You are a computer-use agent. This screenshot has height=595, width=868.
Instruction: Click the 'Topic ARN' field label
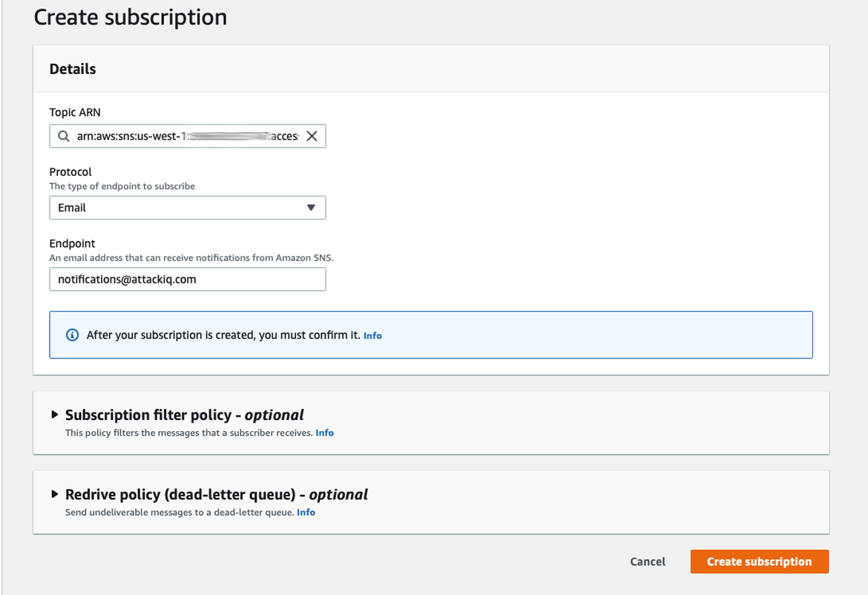pyautogui.click(x=75, y=112)
